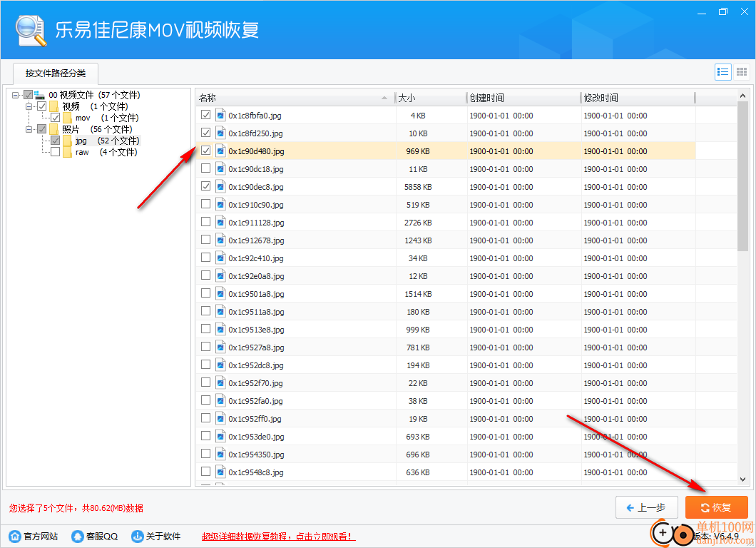Viewport: 756px width, 548px height.
Task: Click file icon of 0x1c90dc18.jpg
Action: (x=220, y=169)
